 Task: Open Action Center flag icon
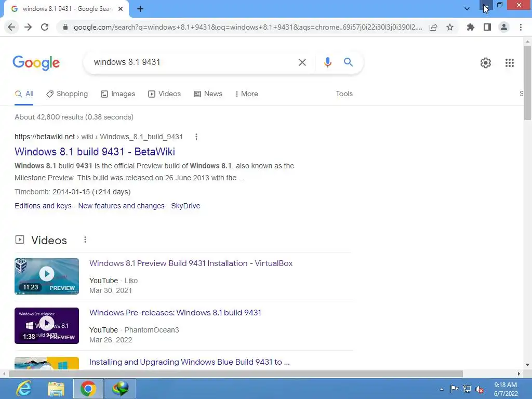click(454, 389)
